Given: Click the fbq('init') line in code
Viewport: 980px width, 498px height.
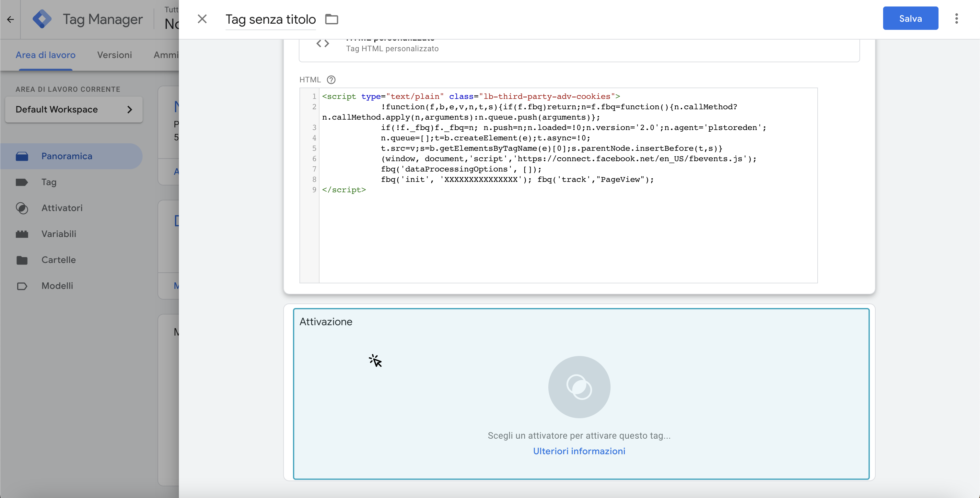Looking at the screenshot, I should click(518, 179).
